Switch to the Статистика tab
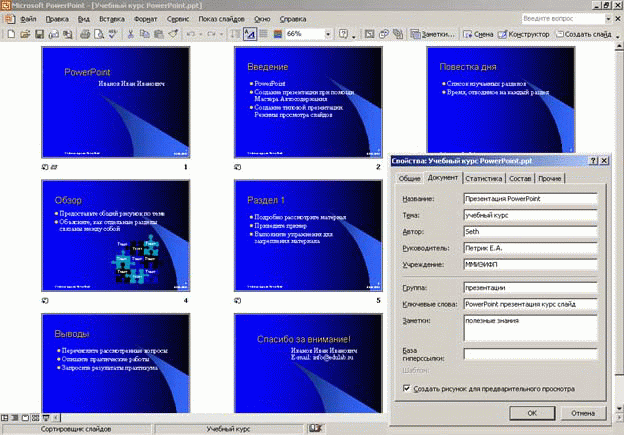The image size is (624, 435). pos(484,179)
